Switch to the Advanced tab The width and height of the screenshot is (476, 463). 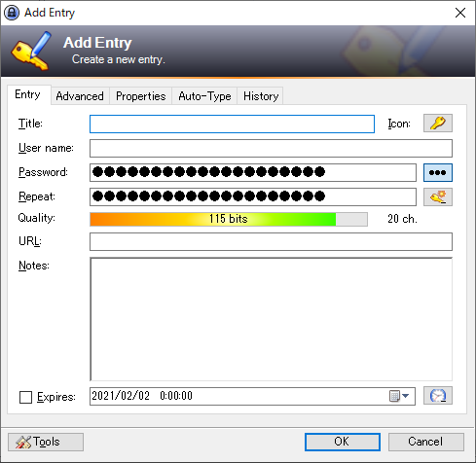pyautogui.click(x=80, y=96)
